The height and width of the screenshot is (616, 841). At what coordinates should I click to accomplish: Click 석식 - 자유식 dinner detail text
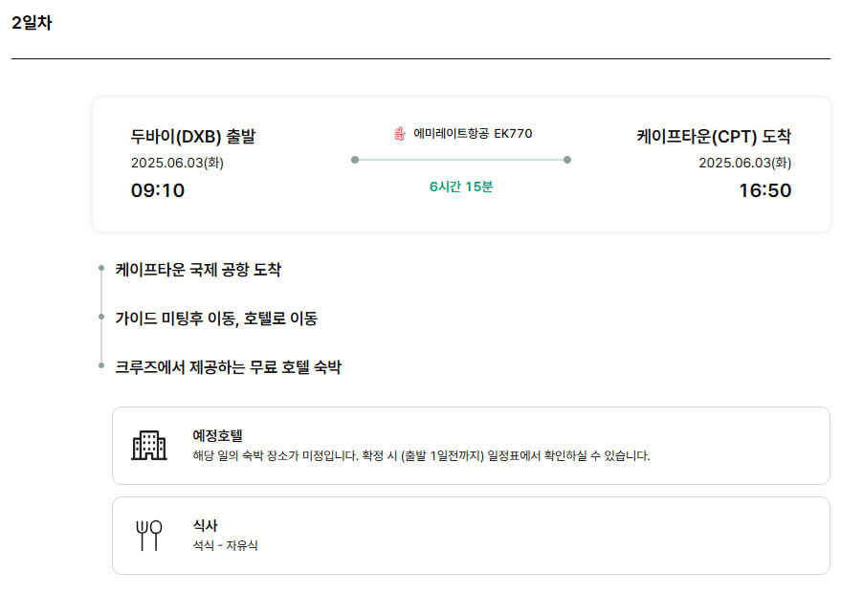coord(225,545)
